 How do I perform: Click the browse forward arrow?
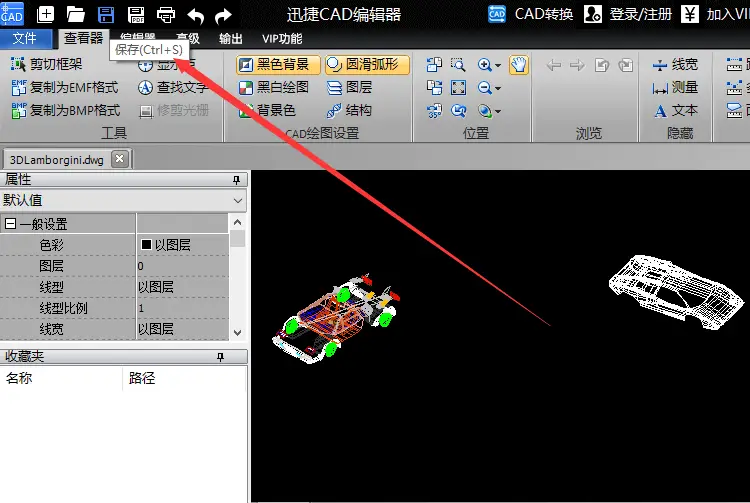577,65
